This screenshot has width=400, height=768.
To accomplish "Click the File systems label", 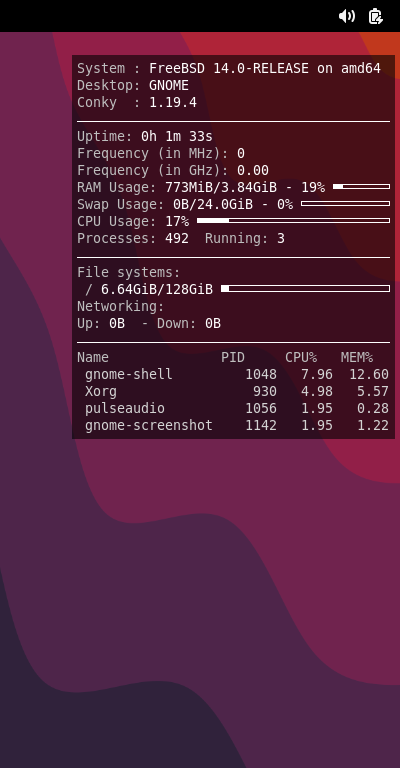I will click(x=129, y=272).
